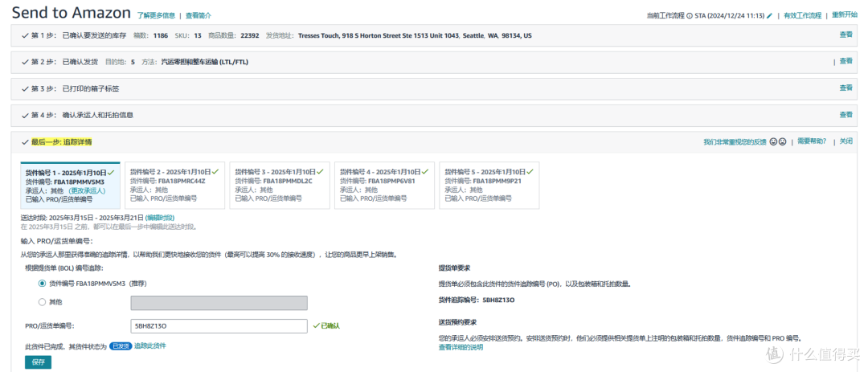Click the checkmark icon of 第 4 步

[x=25, y=116]
